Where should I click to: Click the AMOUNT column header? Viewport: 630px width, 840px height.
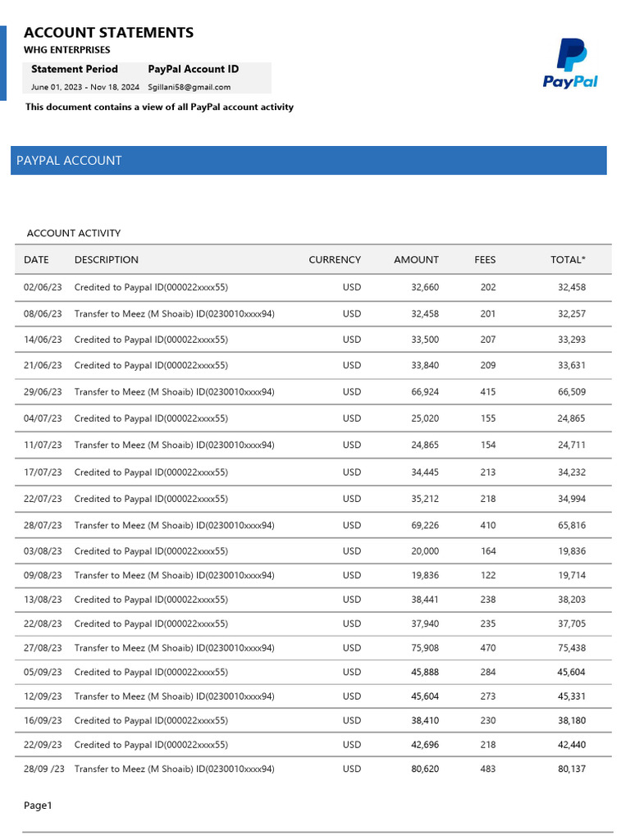click(416, 260)
